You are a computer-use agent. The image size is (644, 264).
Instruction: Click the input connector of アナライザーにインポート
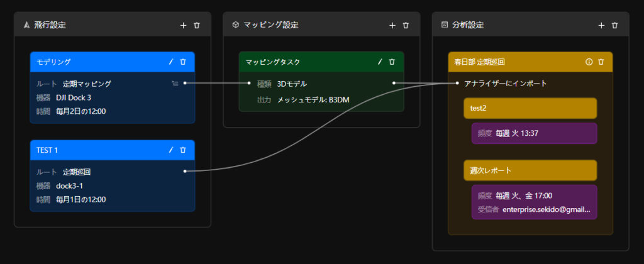click(457, 83)
